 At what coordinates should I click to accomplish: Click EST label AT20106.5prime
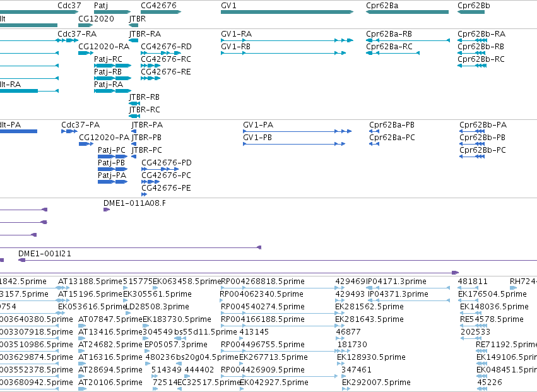click(110, 383)
